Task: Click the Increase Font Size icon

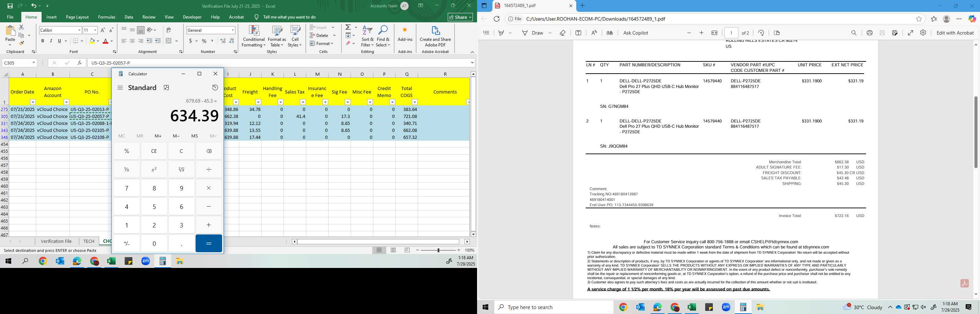Action: click(x=103, y=30)
